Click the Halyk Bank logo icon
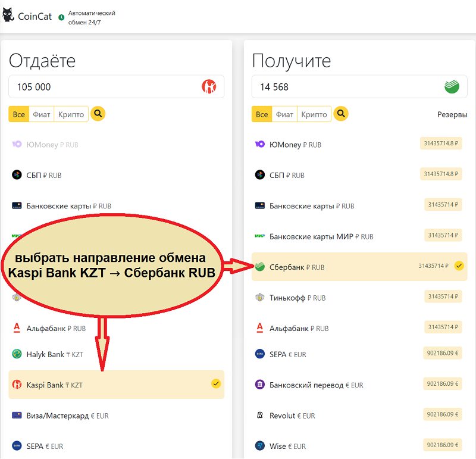 pyautogui.click(x=17, y=354)
